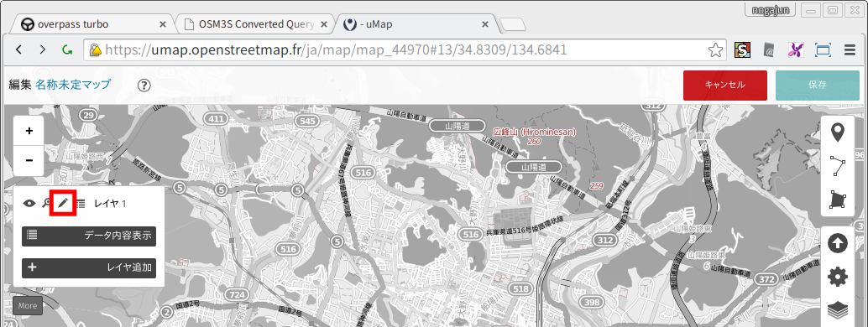The image size is (868, 327).
Task: Bookmark page with star icon
Action: tap(715, 50)
